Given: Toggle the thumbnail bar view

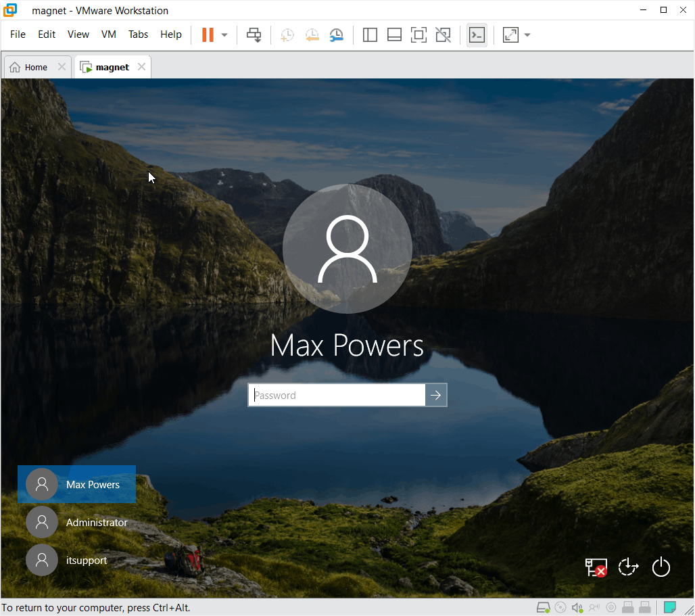Looking at the screenshot, I should tap(394, 34).
